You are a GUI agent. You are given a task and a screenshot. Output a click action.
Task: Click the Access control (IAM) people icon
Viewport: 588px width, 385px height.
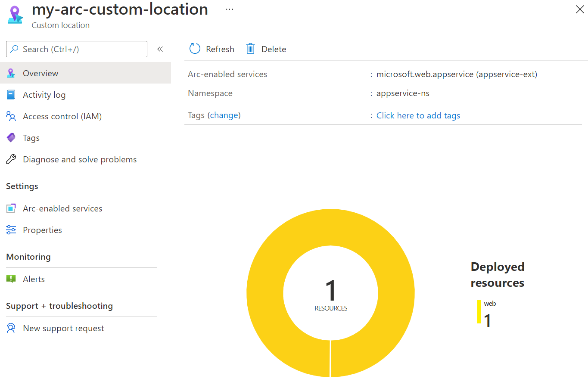11,116
